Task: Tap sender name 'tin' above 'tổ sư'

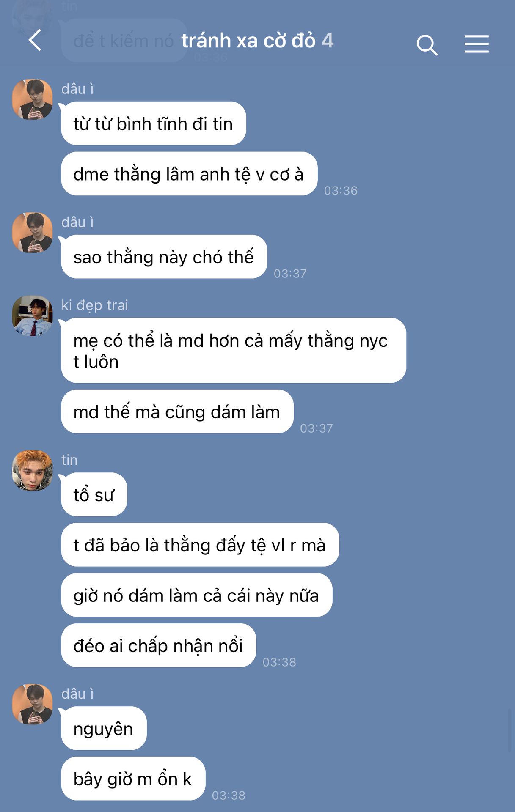Action: click(69, 460)
